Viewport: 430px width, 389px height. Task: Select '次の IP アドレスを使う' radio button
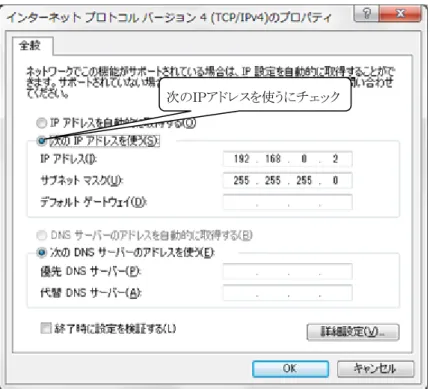click(41, 141)
